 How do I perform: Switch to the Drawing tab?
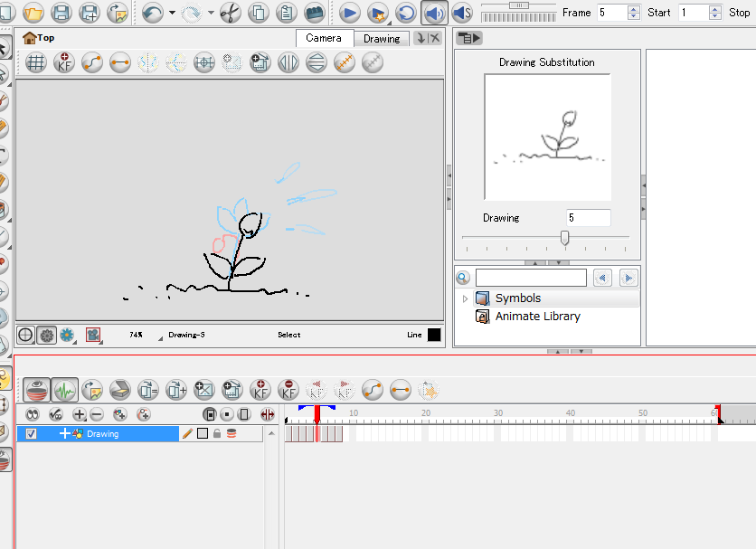pyautogui.click(x=382, y=39)
